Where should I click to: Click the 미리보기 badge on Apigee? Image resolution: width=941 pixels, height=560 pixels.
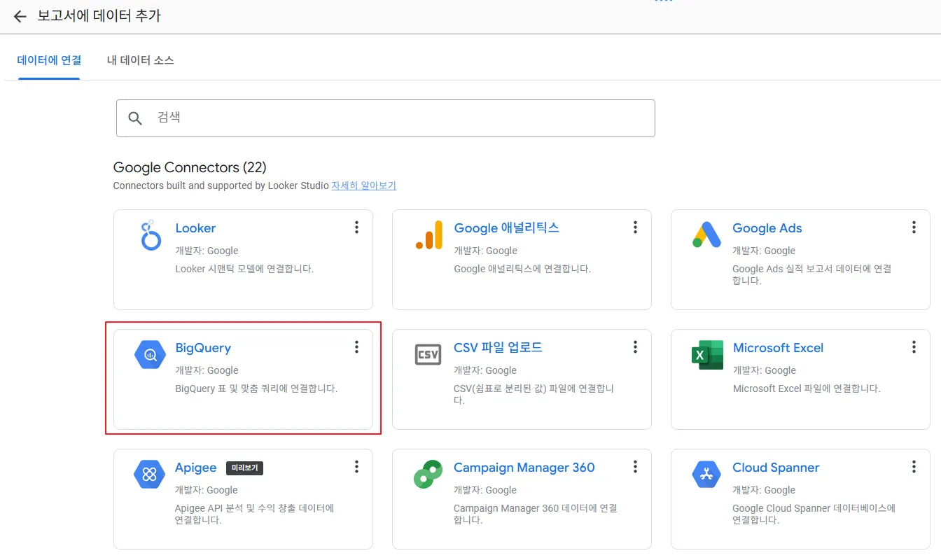[x=244, y=468]
